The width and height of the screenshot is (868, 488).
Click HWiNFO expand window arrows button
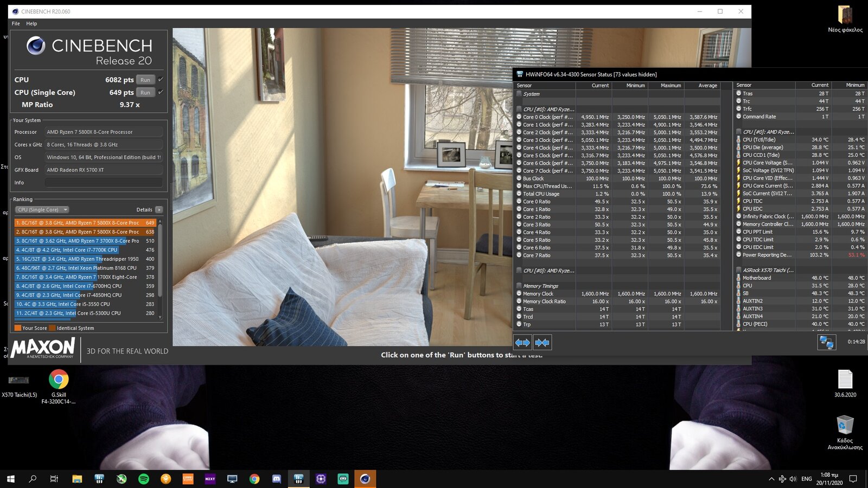(522, 342)
